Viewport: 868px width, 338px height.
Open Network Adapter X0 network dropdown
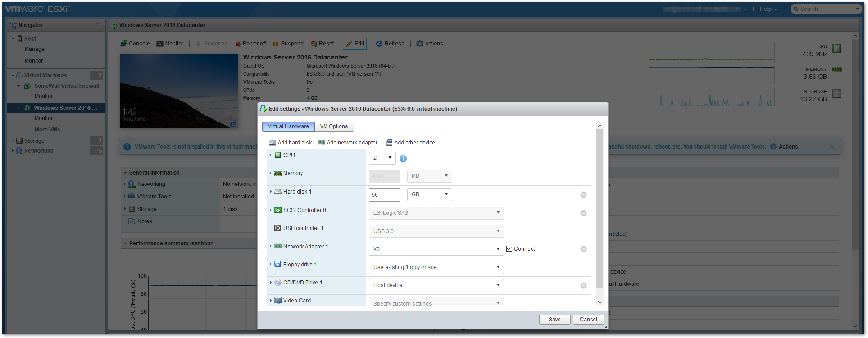click(x=436, y=249)
